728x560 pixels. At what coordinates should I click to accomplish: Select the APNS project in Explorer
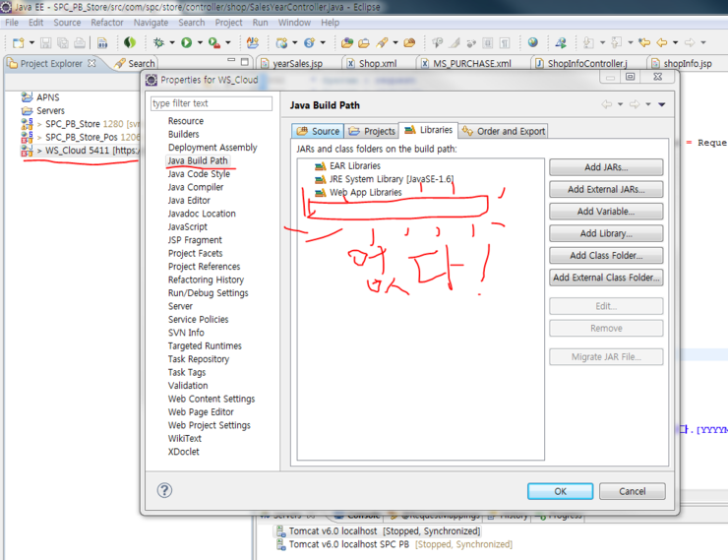click(40, 97)
